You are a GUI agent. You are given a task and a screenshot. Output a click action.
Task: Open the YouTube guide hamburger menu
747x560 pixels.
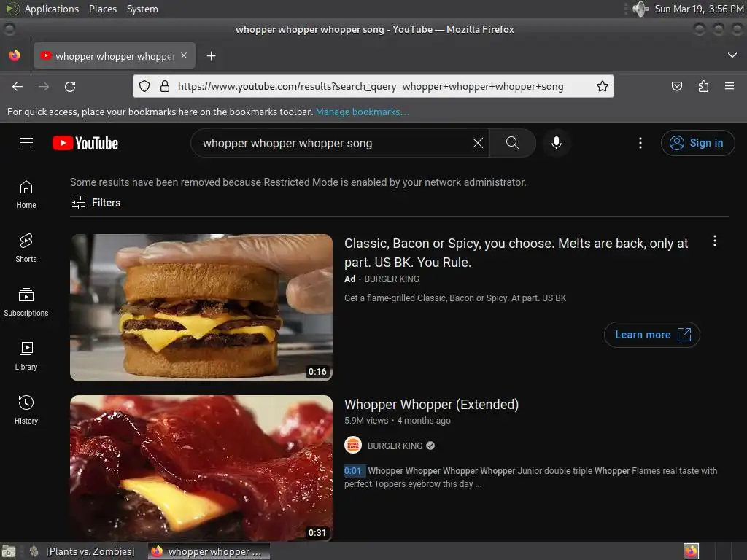pyautogui.click(x=26, y=143)
